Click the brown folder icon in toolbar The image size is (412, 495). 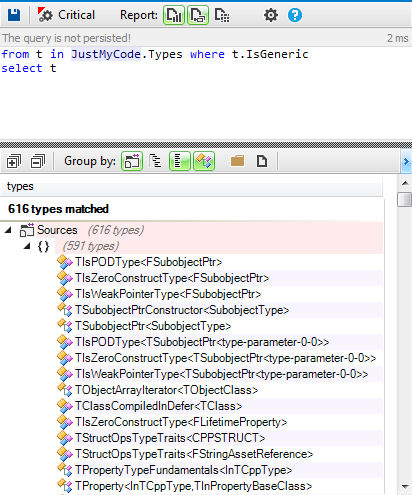click(237, 161)
